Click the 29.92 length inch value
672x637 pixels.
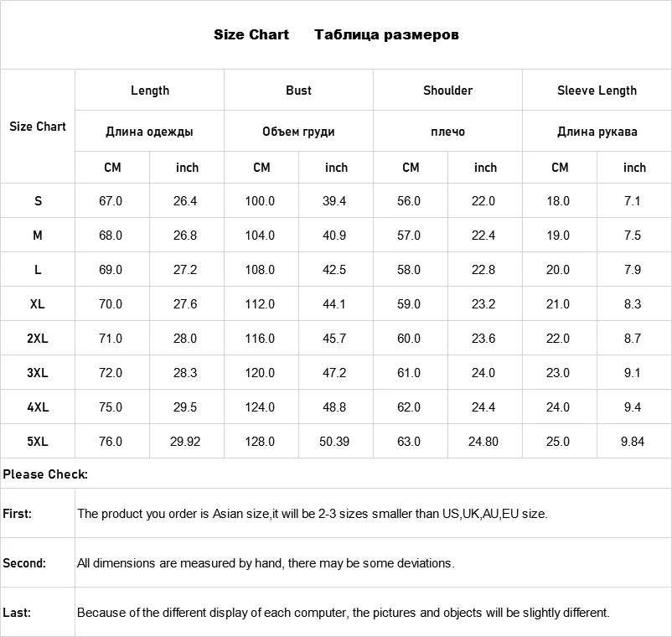click(185, 441)
